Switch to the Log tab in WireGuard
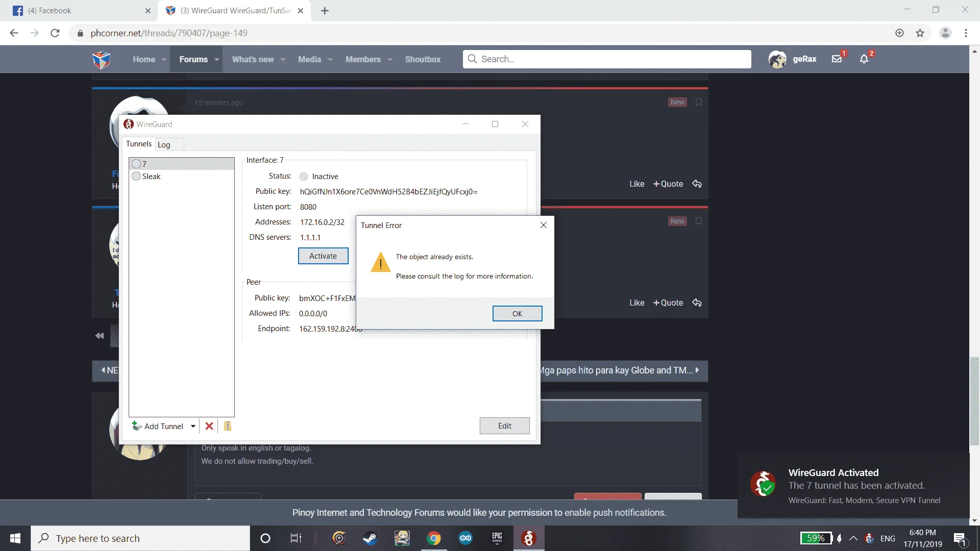The height and width of the screenshot is (551, 980). (x=164, y=144)
